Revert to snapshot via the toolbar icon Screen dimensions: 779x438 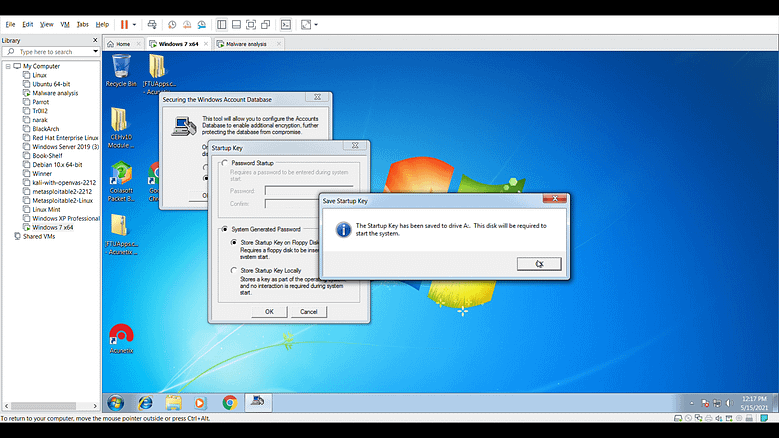(x=187, y=24)
